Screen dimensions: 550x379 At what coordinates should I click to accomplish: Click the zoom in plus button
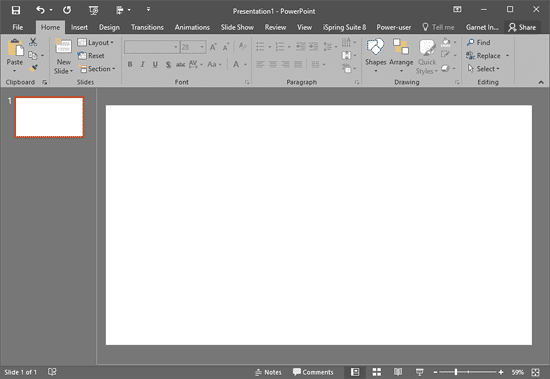[x=501, y=372]
